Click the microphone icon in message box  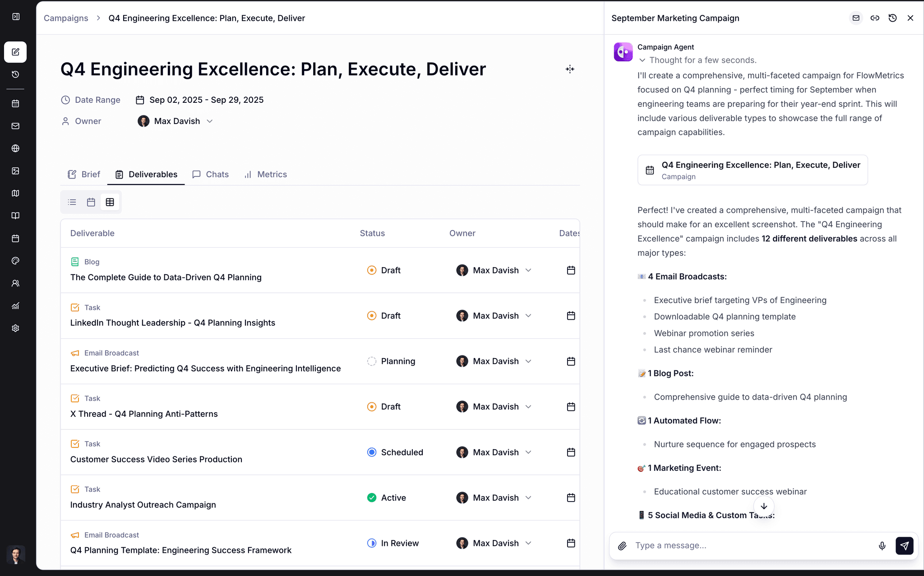click(882, 546)
